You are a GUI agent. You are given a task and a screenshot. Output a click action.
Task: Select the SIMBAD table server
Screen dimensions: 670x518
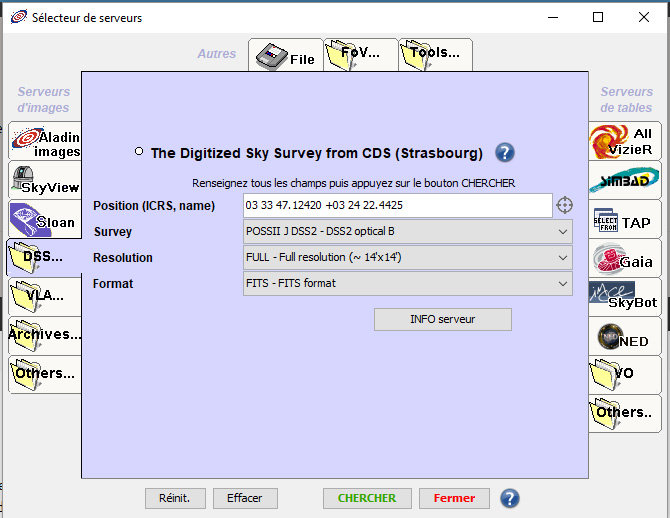tap(625, 180)
